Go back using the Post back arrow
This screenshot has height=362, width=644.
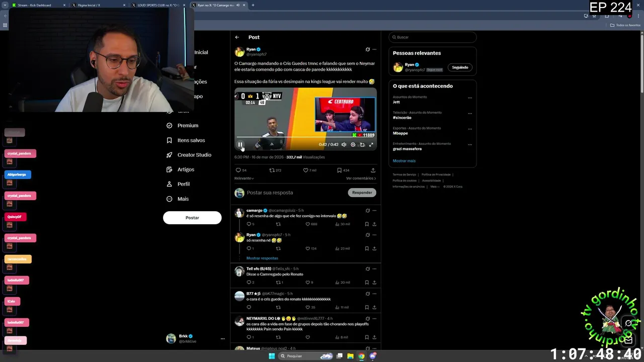click(237, 37)
